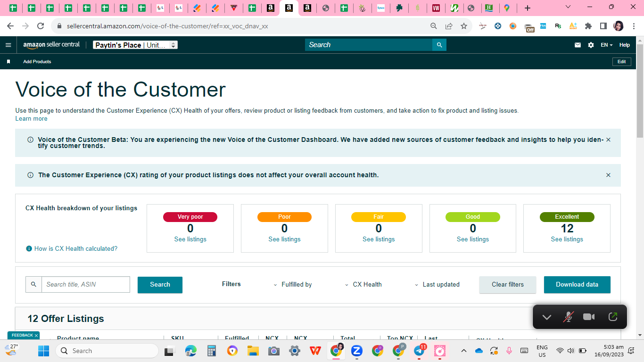Switch to the first browser tab
This screenshot has height=362, width=644.
coord(13,8)
